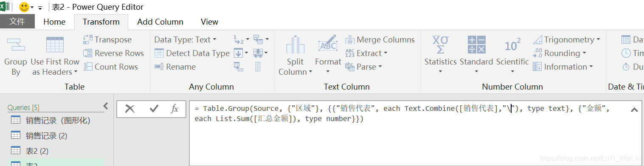644x166 pixels.
Task: Click the Fill down icon
Action: (239, 53)
